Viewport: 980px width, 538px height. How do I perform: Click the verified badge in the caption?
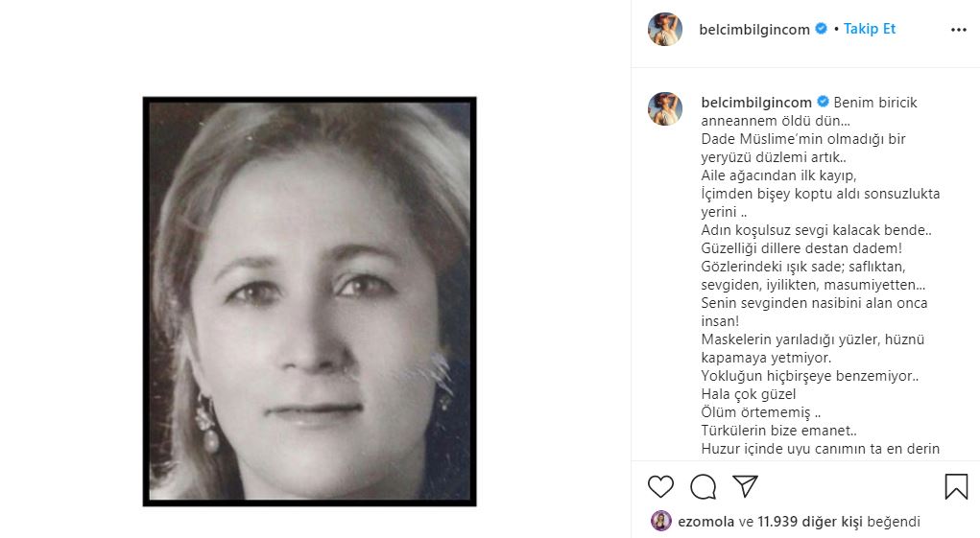click(823, 102)
